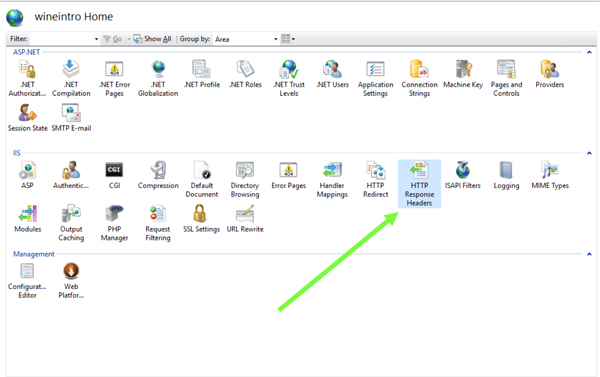The height and width of the screenshot is (377, 600).
Task: Open MIME Types
Action: tap(550, 175)
